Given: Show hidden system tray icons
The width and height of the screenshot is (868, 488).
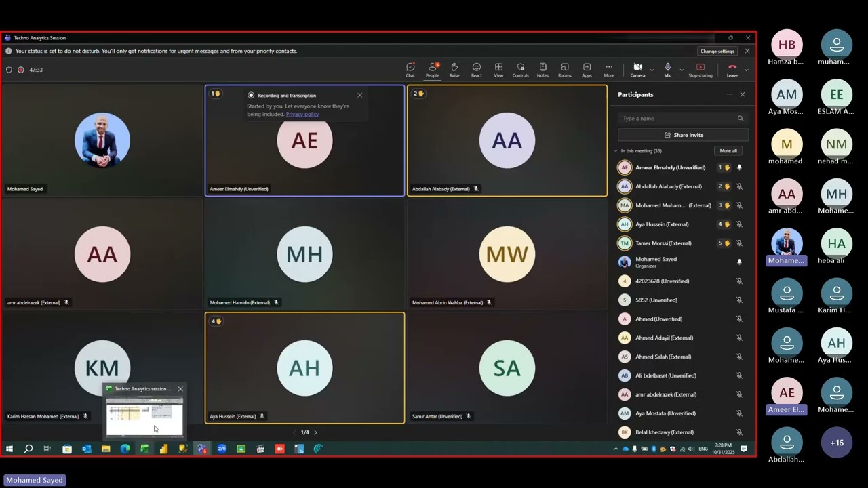Looking at the screenshot, I should tap(616, 449).
